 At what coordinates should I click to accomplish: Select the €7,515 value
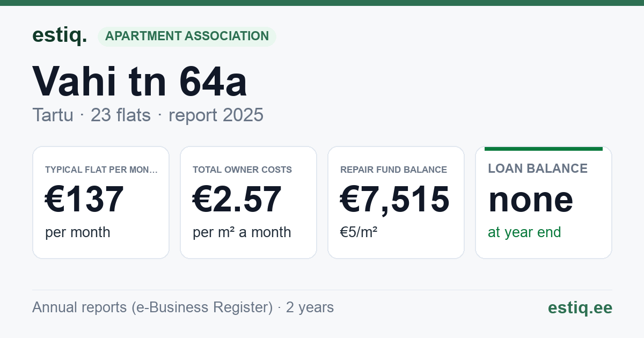(x=395, y=199)
